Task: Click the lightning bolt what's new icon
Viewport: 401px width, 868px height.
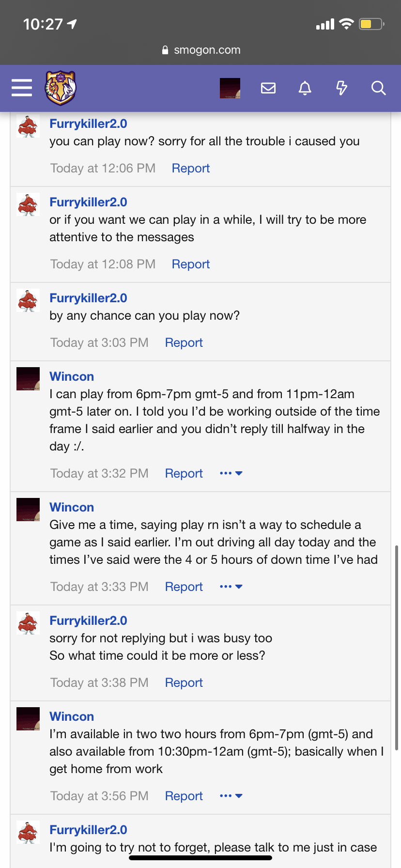Action: coord(342,88)
